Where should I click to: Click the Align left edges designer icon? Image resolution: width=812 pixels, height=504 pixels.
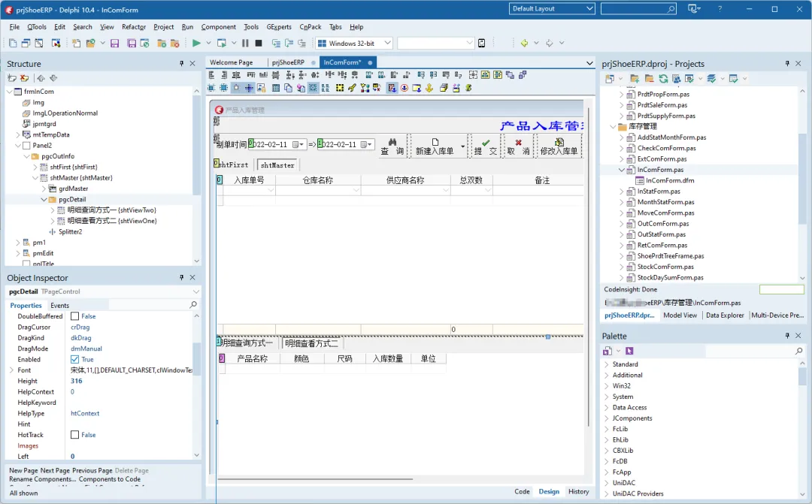(212, 76)
